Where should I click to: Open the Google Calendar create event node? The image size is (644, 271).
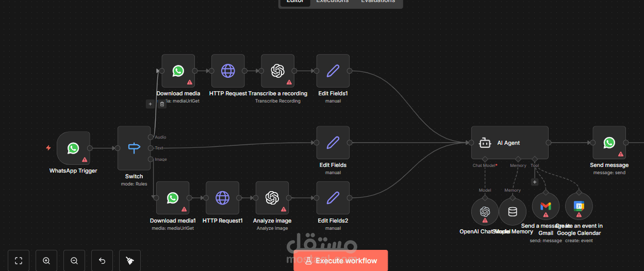(579, 206)
